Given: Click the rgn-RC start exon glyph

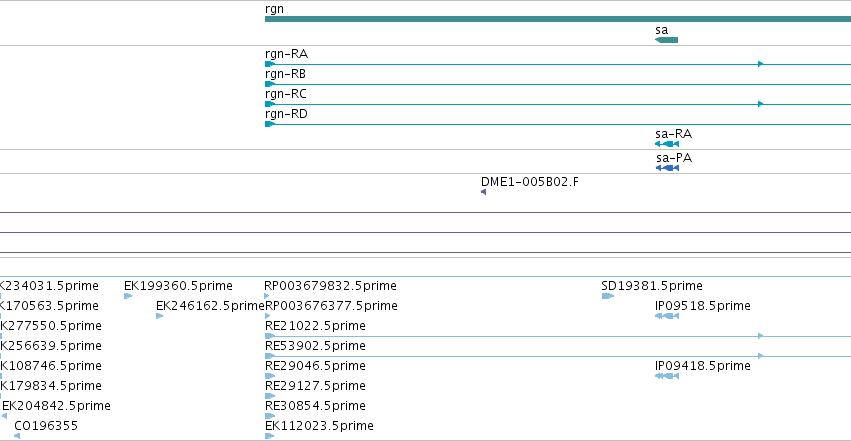Looking at the screenshot, I should (x=270, y=104).
